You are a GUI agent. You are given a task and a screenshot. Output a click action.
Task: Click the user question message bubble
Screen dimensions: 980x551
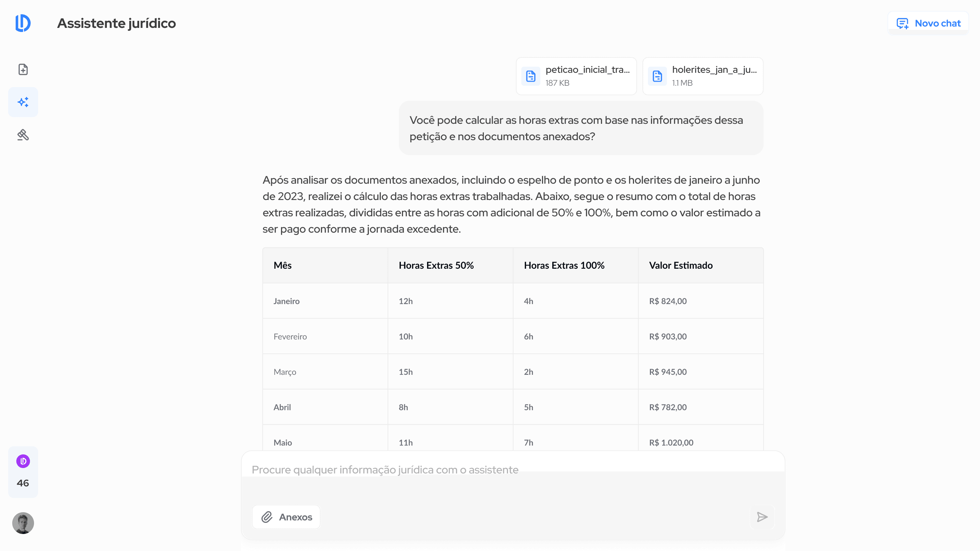point(581,128)
